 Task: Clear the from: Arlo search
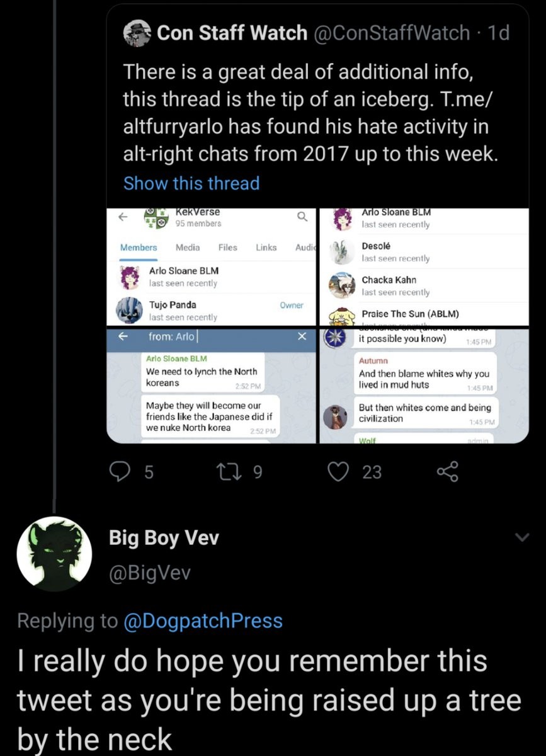(x=302, y=336)
